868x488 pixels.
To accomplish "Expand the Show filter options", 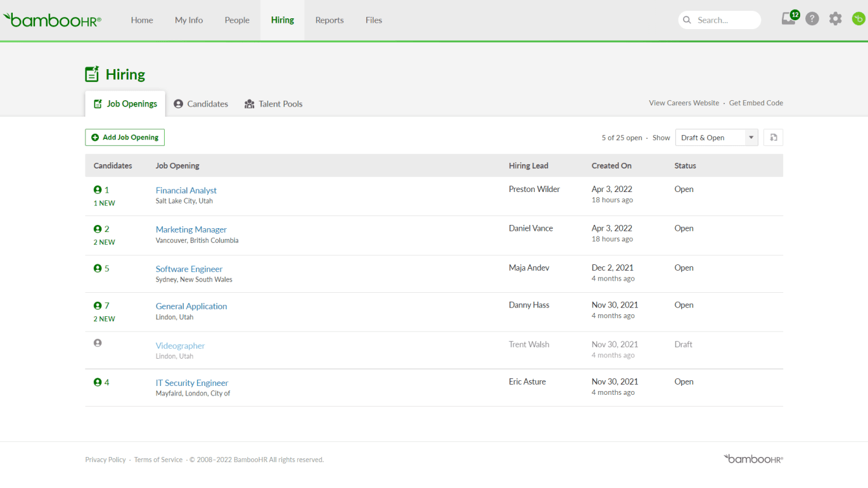I will tap(751, 137).
